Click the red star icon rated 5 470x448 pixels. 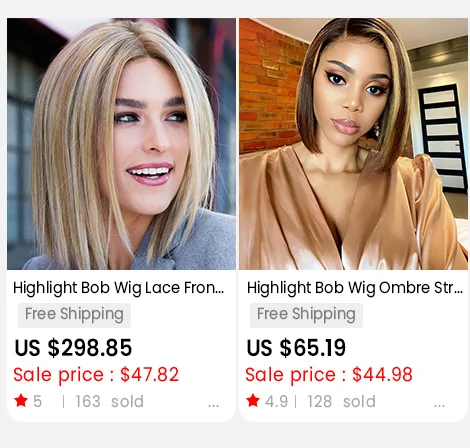pos(21,400)
